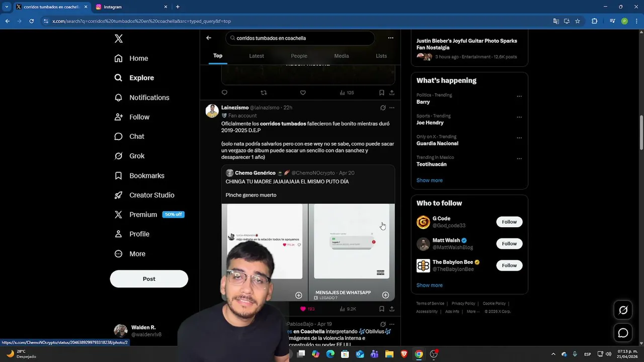Viewport: 644px width, 362px height.
Task: Bookmark this page with star icon
Action: click(x=578, y=21)
